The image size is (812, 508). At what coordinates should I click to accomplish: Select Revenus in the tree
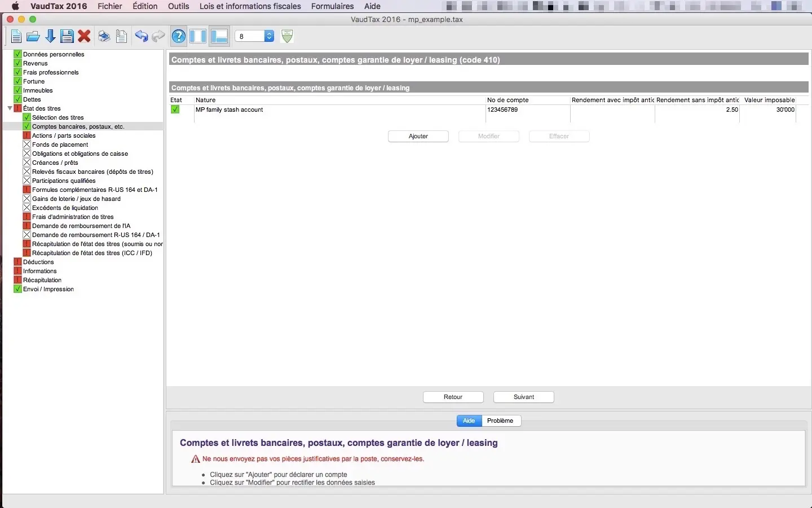click(x=36, y=63)
